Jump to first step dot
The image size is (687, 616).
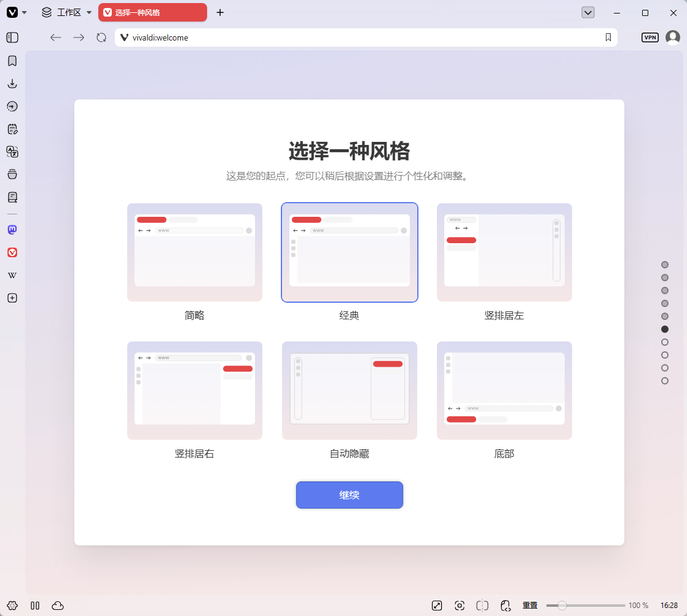pyautogui.click(x=665, y=265)
